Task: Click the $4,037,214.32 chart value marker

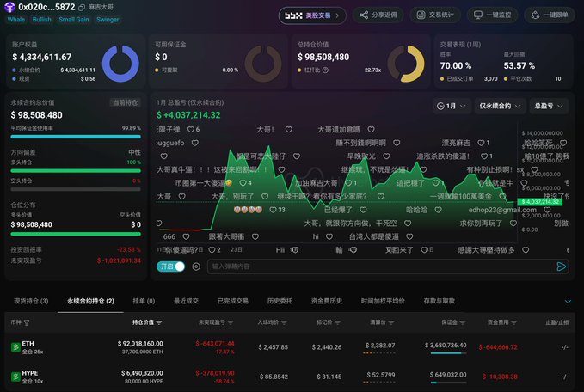Action: 539,202
